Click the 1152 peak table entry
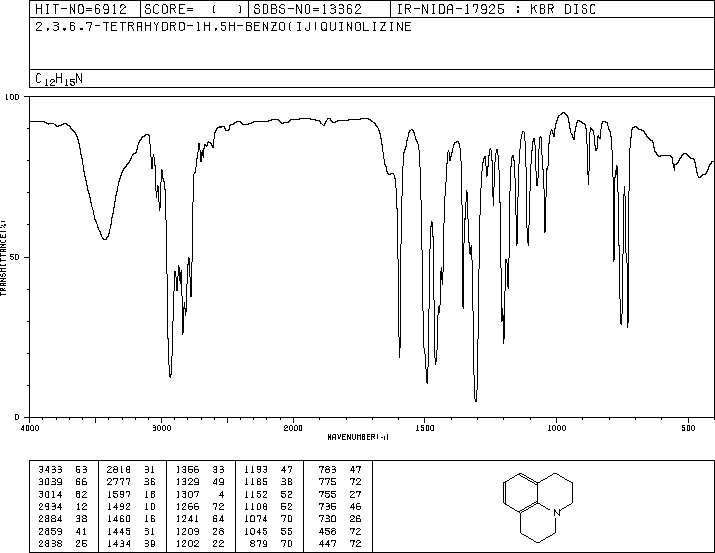Viewport: 715px width, 553px height. 256,494
